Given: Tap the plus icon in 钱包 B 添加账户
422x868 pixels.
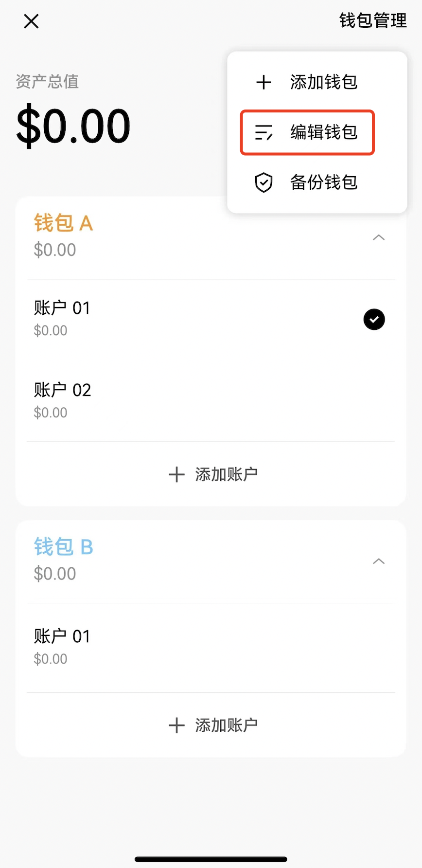Looking at the screenshot, I should pos(176,725).
